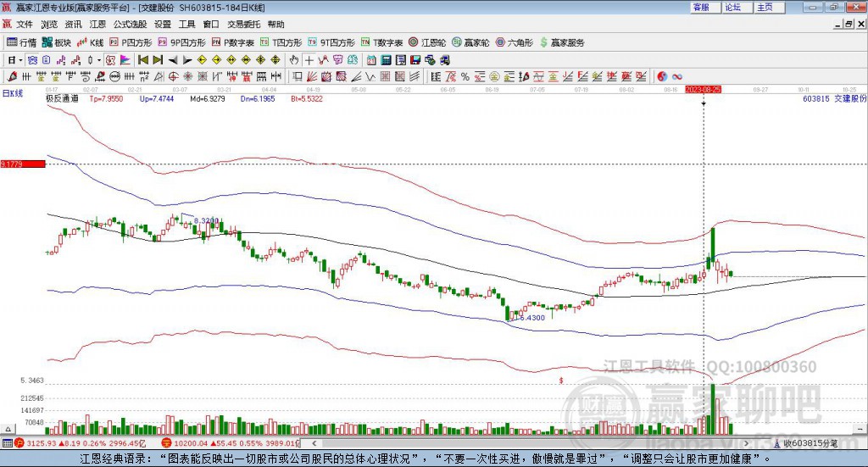Click the Shanghai index 3125.93 status entry

coord(81,443)
